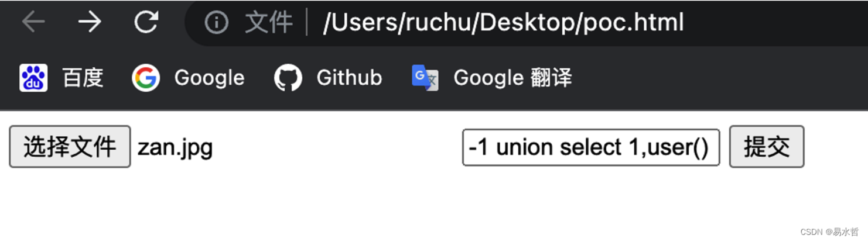Click the Baidu paw bookmark icon

pyautogui.click(x=33, y=78)
